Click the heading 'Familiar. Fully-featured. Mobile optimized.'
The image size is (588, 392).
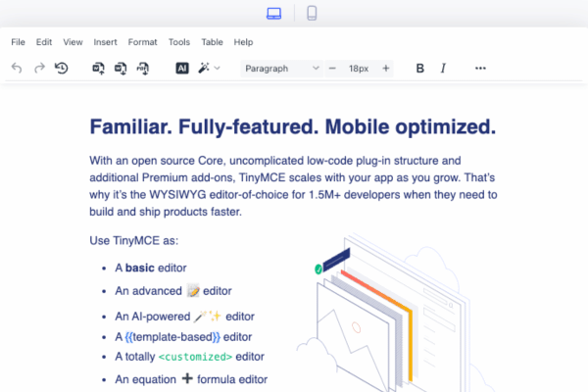[x=293, y=126]
